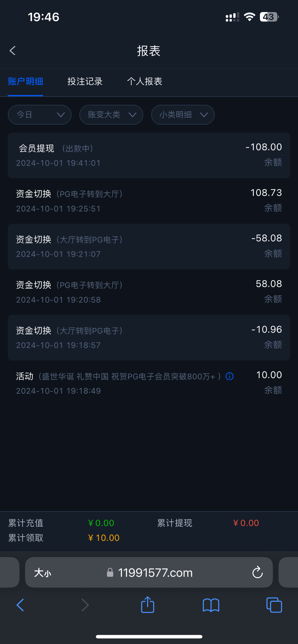Tap the Safari forward arrow

(x=85, y=605)
